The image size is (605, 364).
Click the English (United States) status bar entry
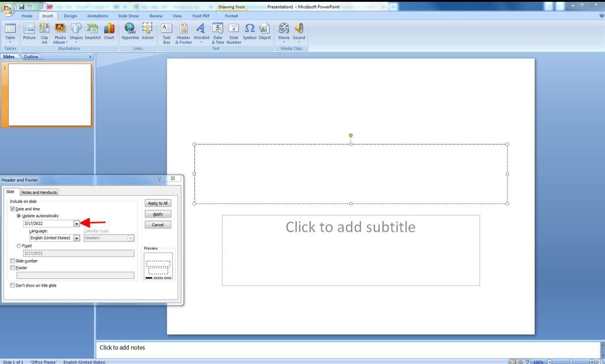coord(84,362)
